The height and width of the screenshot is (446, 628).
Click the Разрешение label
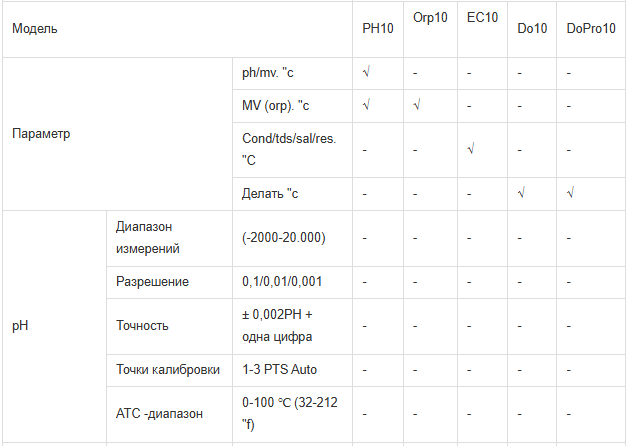pyautogui.click(x=152, y=281)
